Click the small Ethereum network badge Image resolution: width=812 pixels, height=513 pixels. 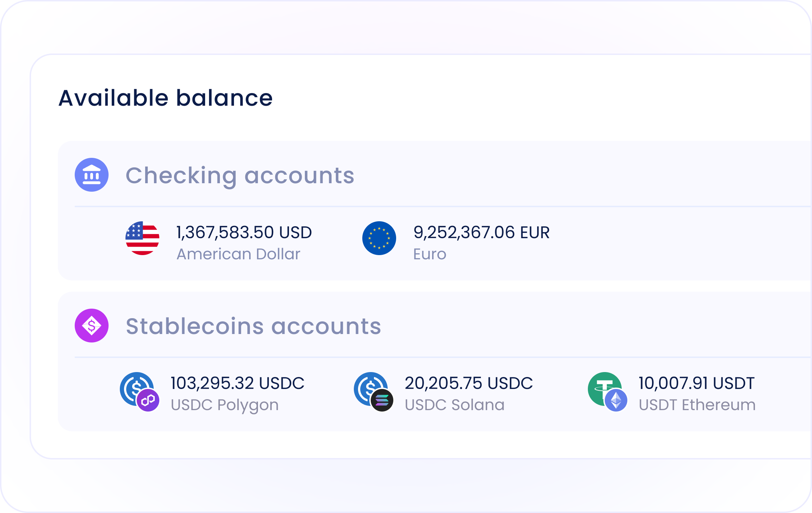[616, 400]
